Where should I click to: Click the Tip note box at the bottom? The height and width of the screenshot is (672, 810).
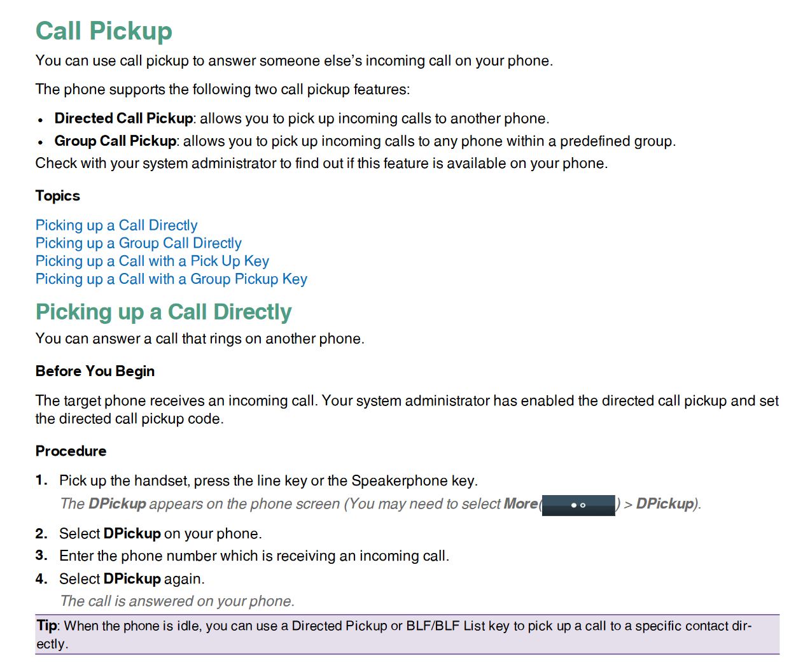pos(407,634)
